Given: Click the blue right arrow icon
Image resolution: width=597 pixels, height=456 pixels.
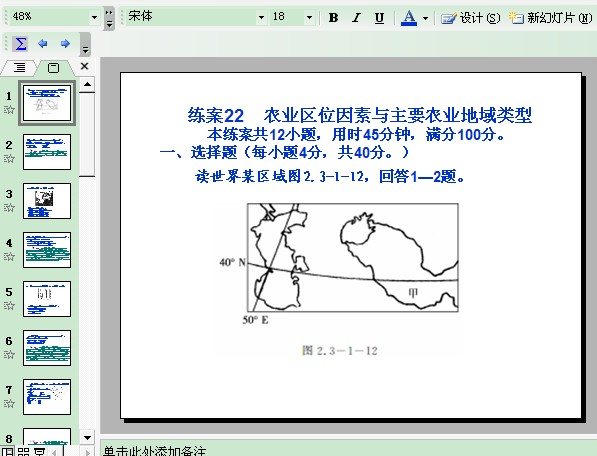Looking at the screenshot, I should [x=65, y=44].
